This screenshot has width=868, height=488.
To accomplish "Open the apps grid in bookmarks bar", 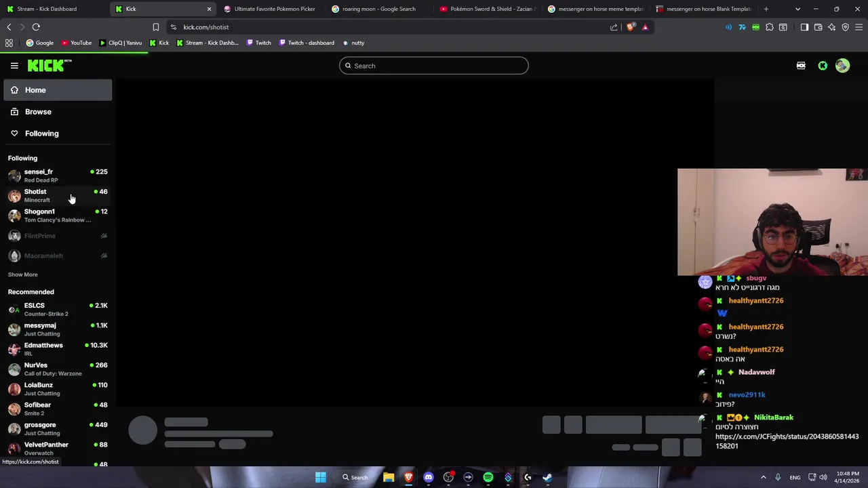I will (9, 43).
